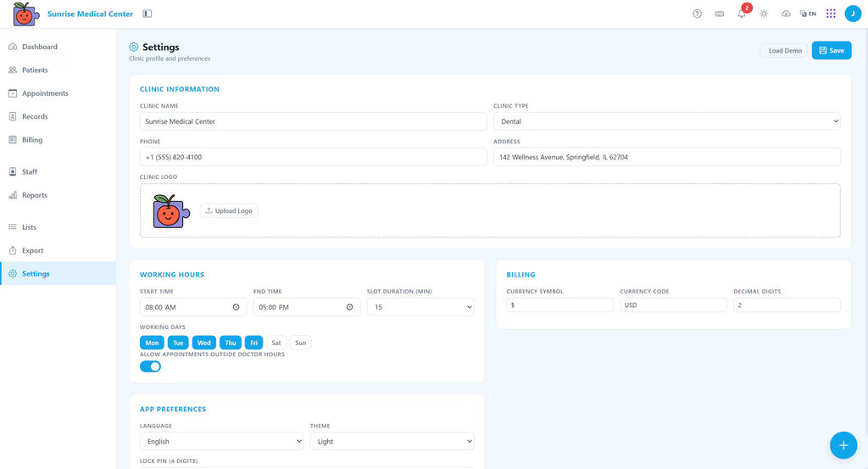The height and width of the screenshot is (469, 868).
Task: Click the "WORKING HOURS" section heading
Action: [171, 275]
